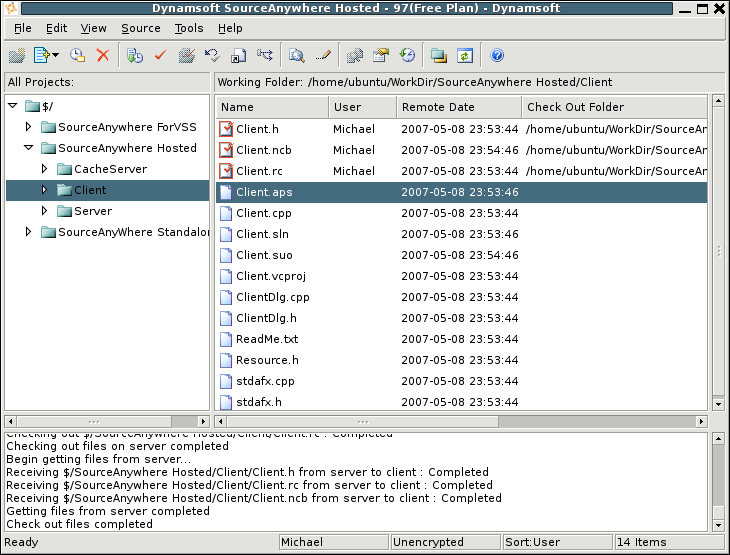This screenshot has height=555, width=730.
Task: Click the Refresh icon with green arrows
Action: tap(464, 56)
